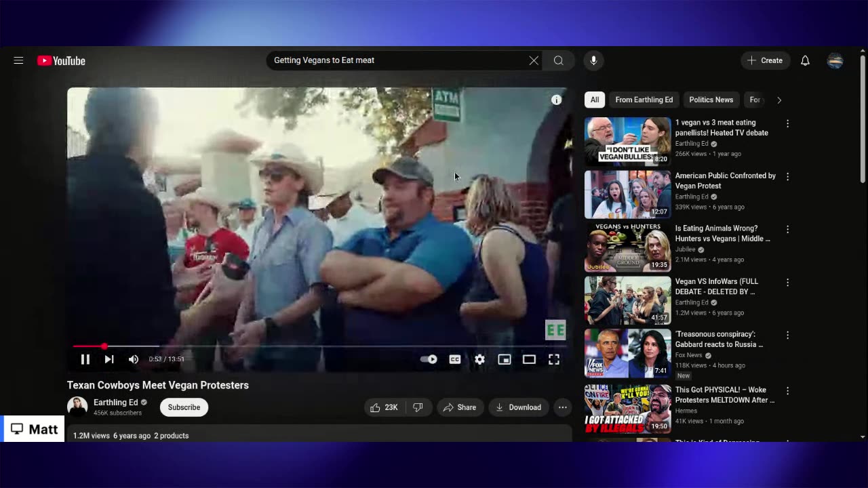Open the notifications bell

click(805, 60)
